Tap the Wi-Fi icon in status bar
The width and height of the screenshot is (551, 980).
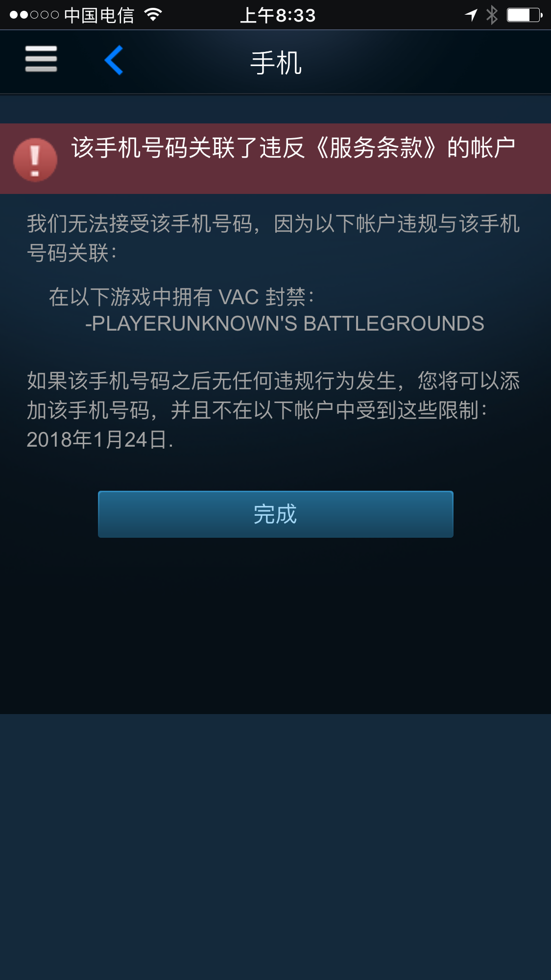point(153,15)
